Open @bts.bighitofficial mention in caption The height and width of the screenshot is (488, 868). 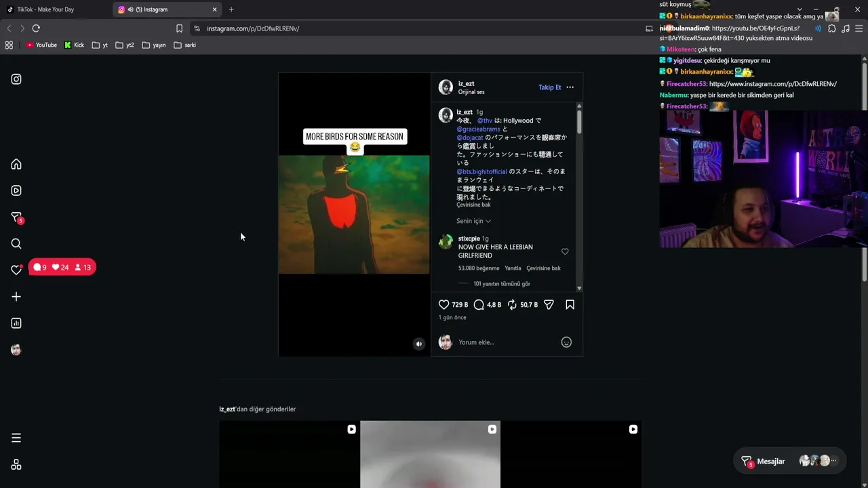point(481,171)
